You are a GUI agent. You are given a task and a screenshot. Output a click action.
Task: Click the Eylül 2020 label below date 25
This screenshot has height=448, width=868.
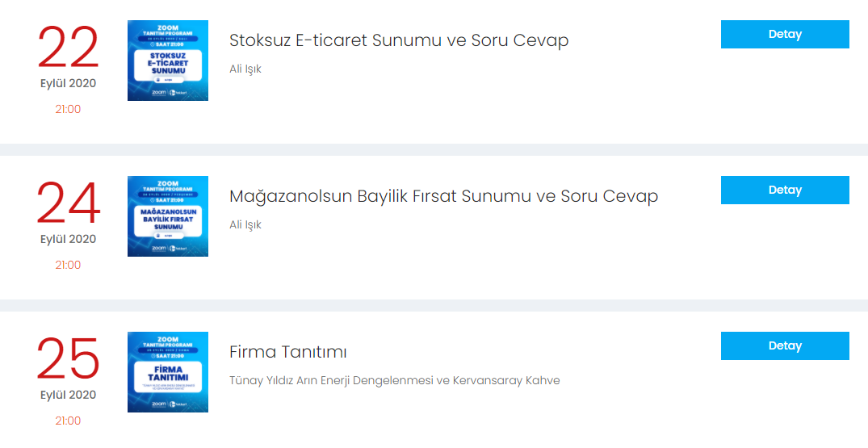68,395
